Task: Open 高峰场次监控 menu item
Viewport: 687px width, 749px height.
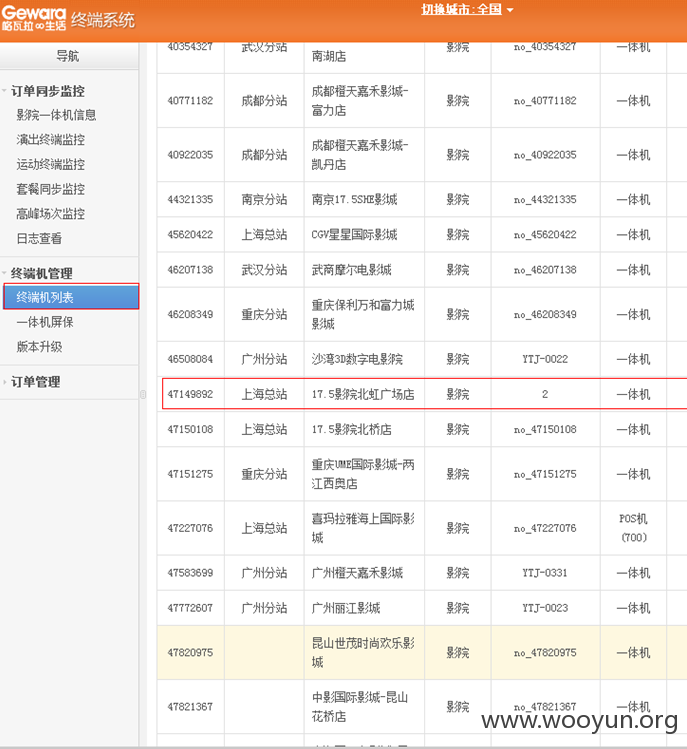Action: (x=50, y=214)
